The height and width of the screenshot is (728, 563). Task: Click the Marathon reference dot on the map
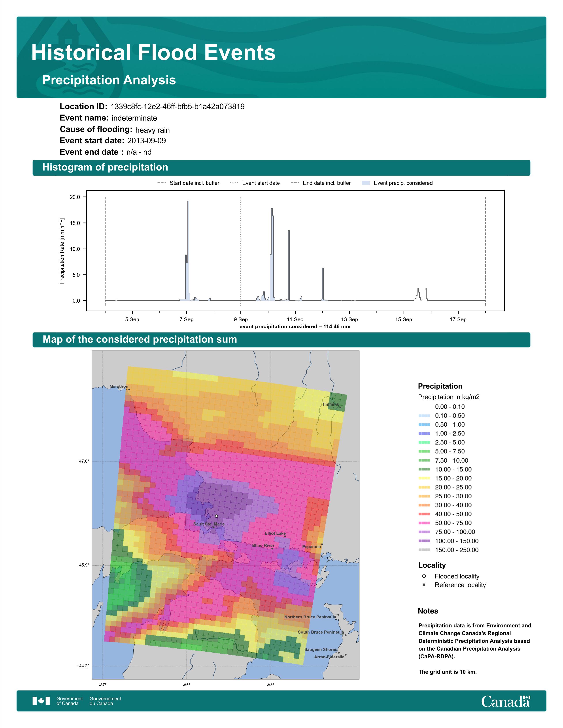(x=129, y=389)
